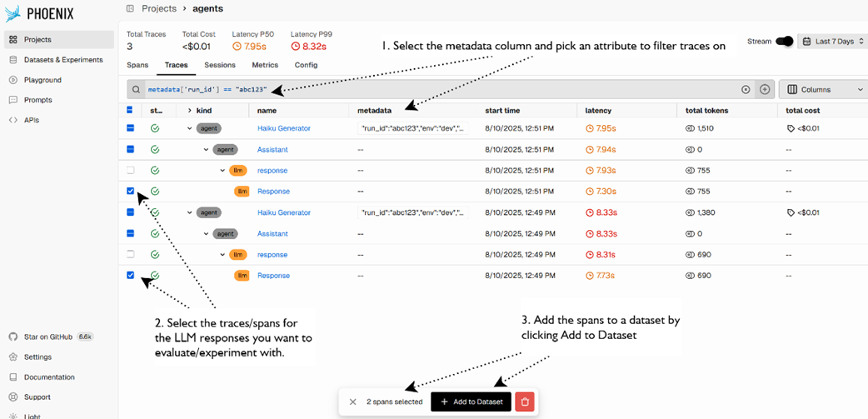This screenshot has width=868, height=419.
Task: Open Datasets & Experiments in the sidebar
Action: (62, 60)
